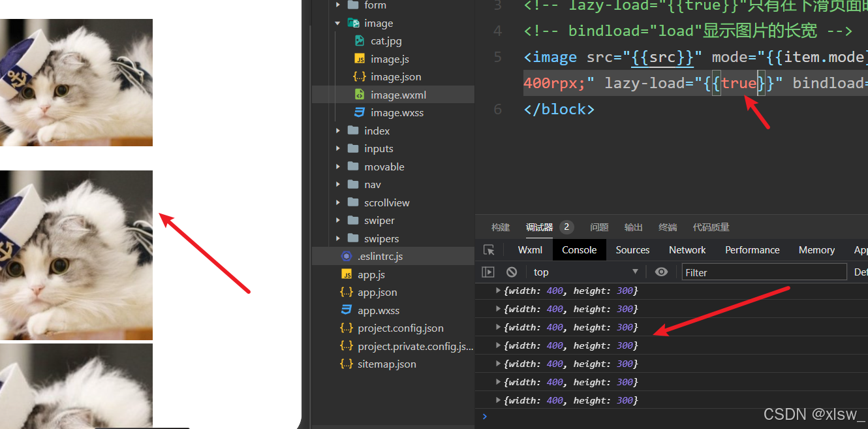
Task: Click the image.wxss CSS file icon
Action: pos(359,112)
